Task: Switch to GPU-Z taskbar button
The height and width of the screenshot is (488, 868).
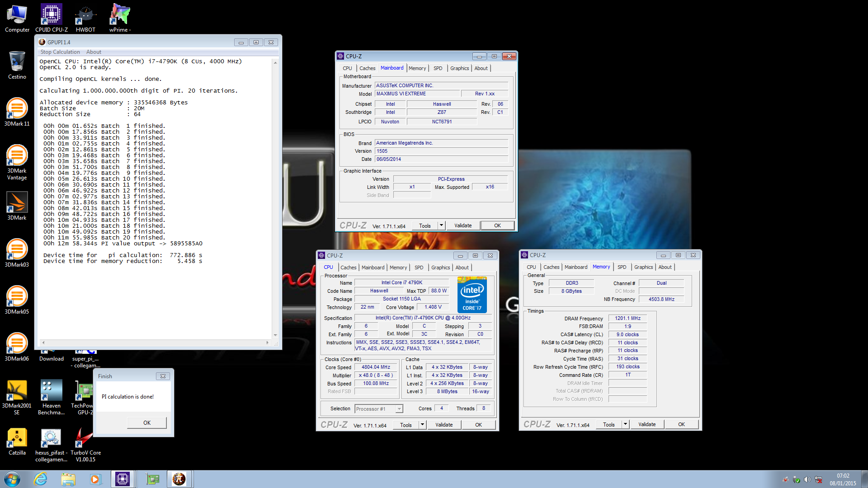Action: (x=152, y=479)
